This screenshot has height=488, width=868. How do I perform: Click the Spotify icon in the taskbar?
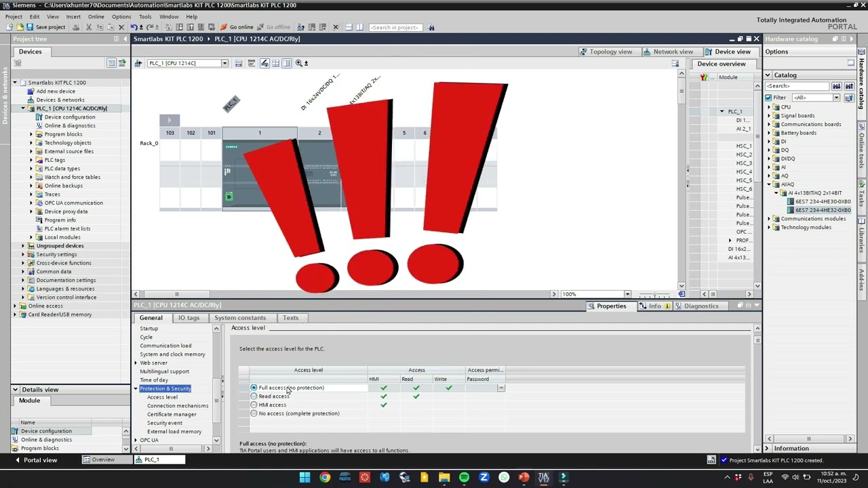coord(464,477)
